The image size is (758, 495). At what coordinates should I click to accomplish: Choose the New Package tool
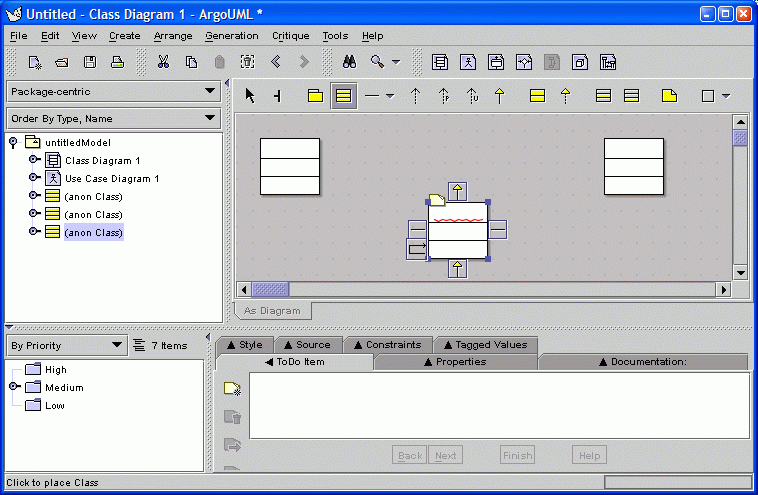click(315, 96)
